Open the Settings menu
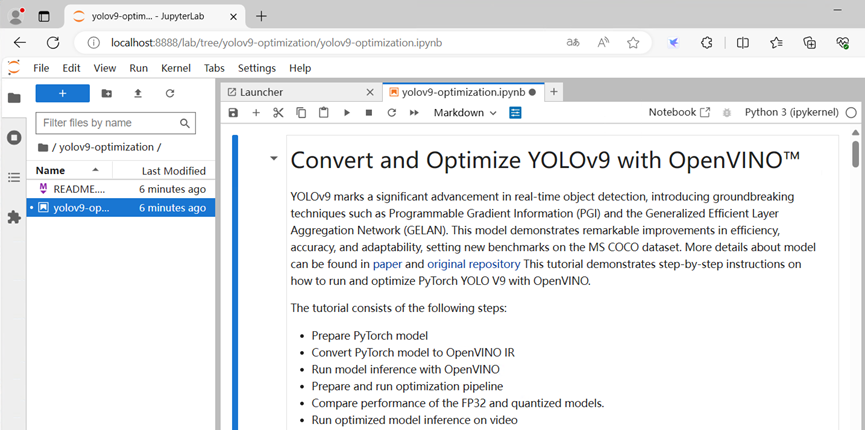The width and height of the screenshot is (865, 430). [x=257, y=68]
